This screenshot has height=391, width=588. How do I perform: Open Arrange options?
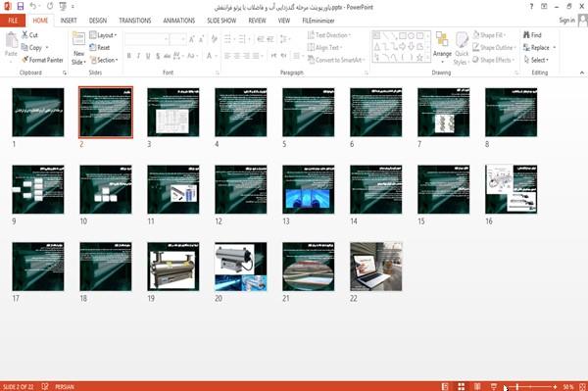tap(442, 48)
